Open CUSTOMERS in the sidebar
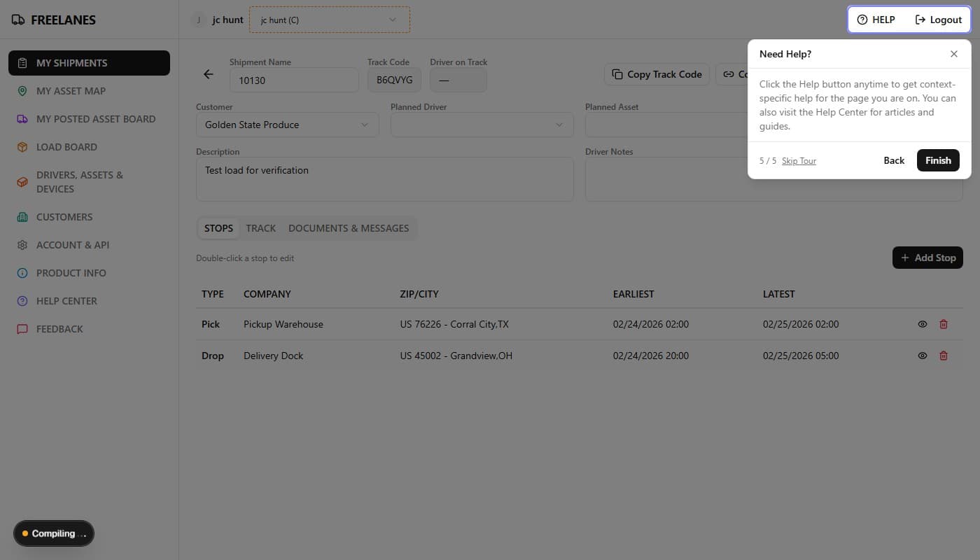Image resolution: width=980 pixels, height=560 pixels. coord(89,217)
